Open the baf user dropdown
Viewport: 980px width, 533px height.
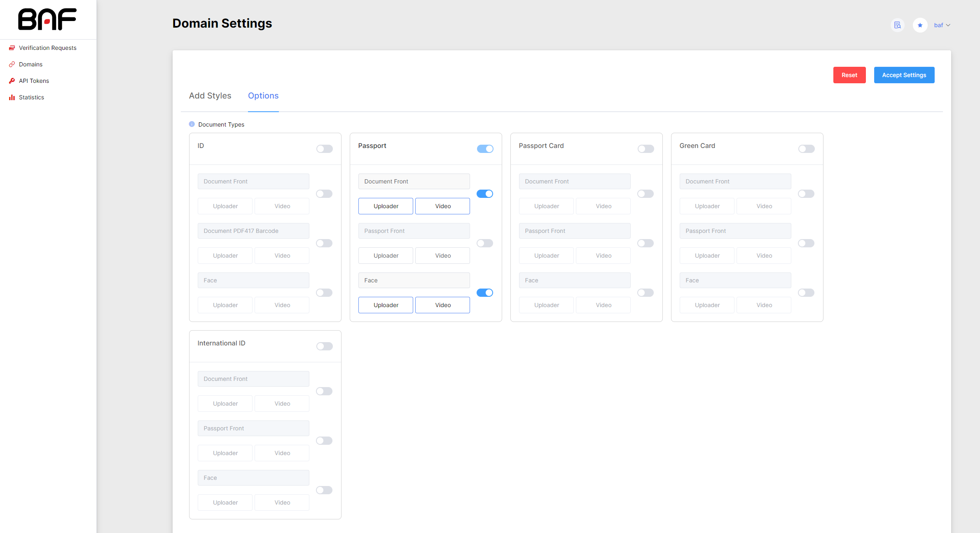tap(942, 25)
